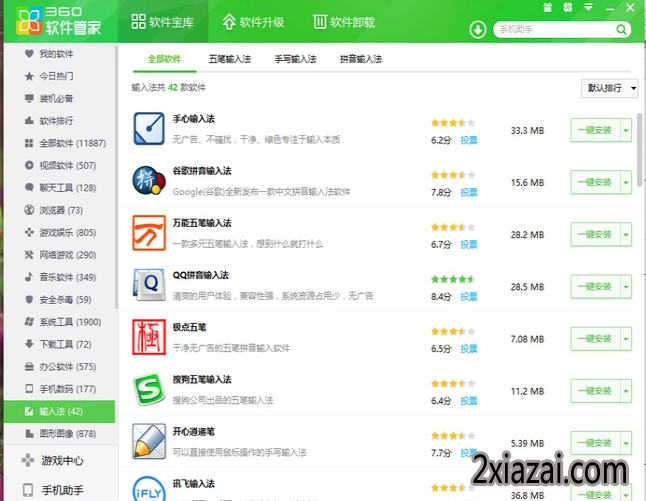Click the 手心输入法 app icon
646x501 pixels.
click(149, 129)
